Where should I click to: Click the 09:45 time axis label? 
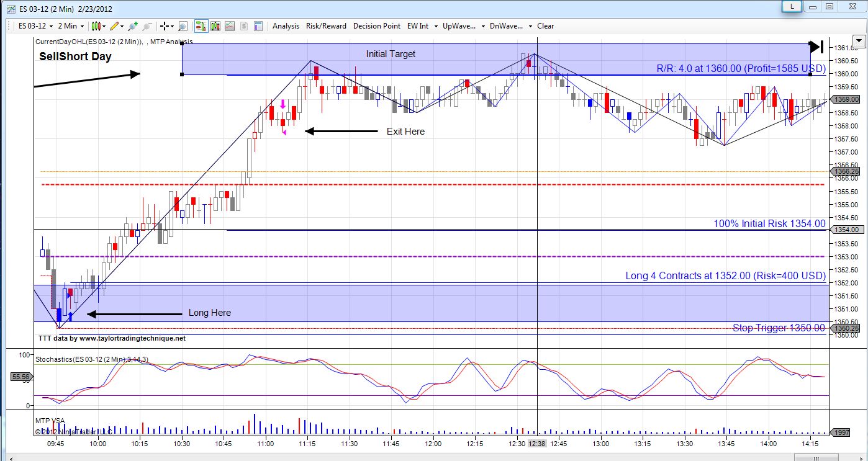[55, 444]
